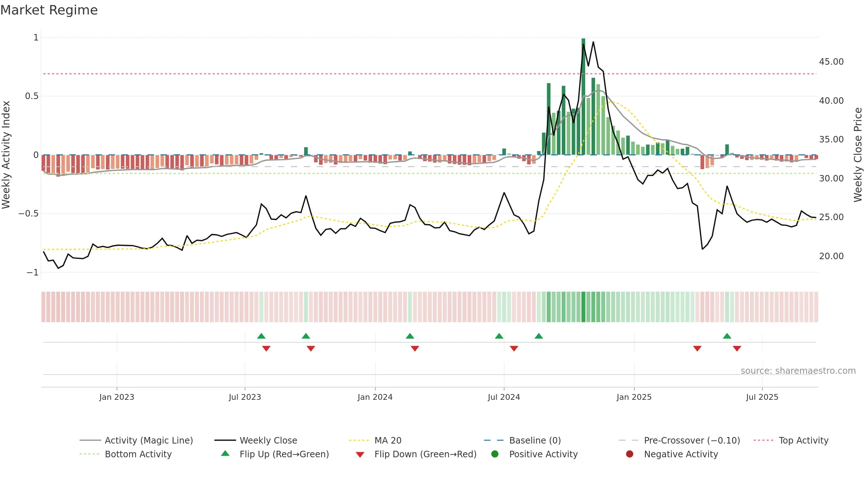Toggle the Activity (Magic Line) legend entry
The height and width of the screenshot is (488, 868).
(x=136, y=440)
